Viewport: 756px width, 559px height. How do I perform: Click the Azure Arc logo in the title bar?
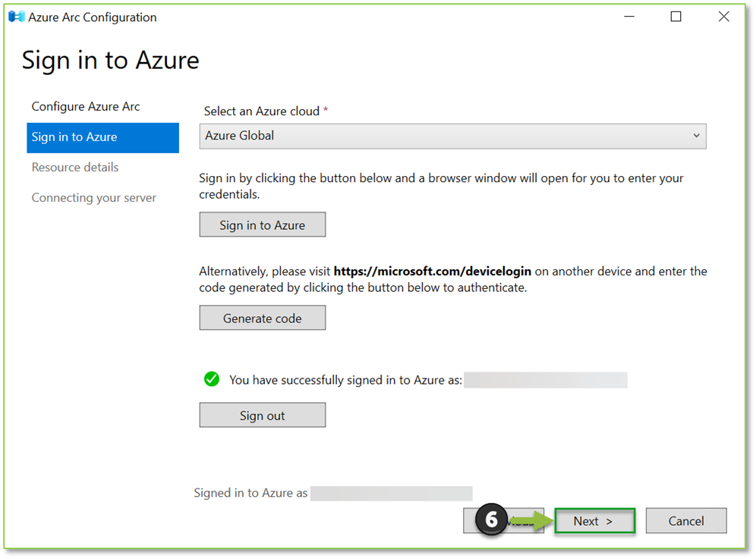[15, 16]
